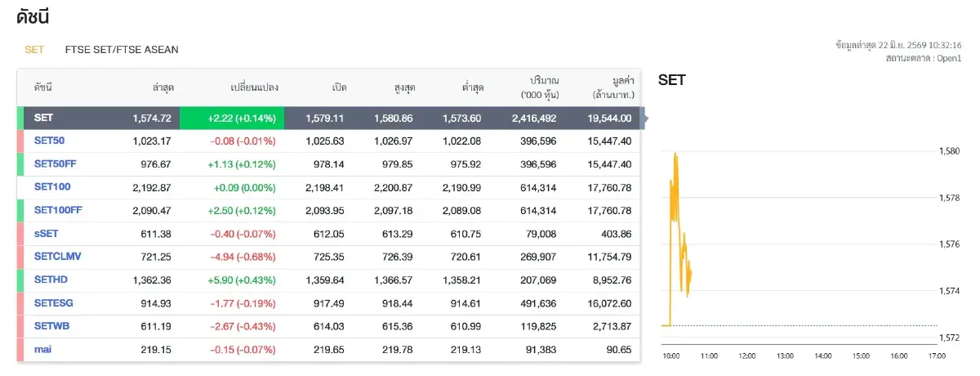Click SET50FF change +1.13 (+0.12%)
980x376 pixels.
(242, 164)
